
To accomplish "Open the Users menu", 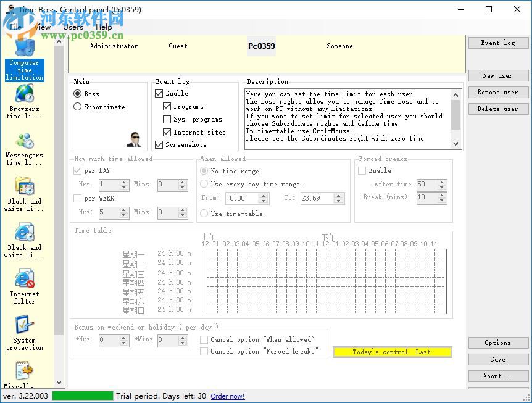I will pyautogui.click(x=72, y=27).
